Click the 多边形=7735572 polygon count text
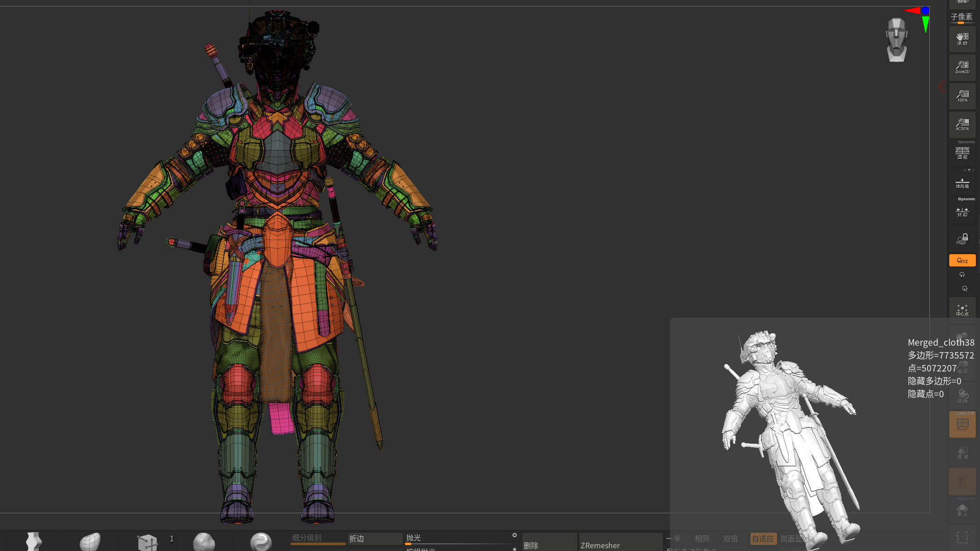This screenshot has width=980, height=551. [x=941, y=355]
